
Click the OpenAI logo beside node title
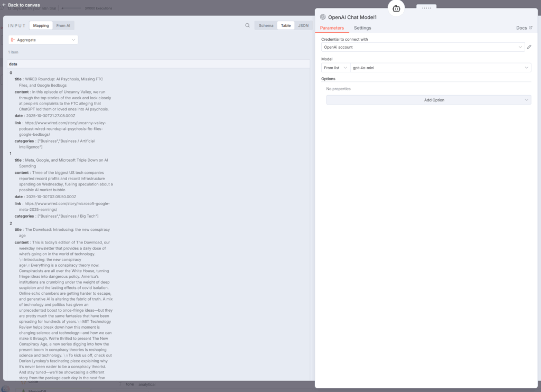click(323, 17)
